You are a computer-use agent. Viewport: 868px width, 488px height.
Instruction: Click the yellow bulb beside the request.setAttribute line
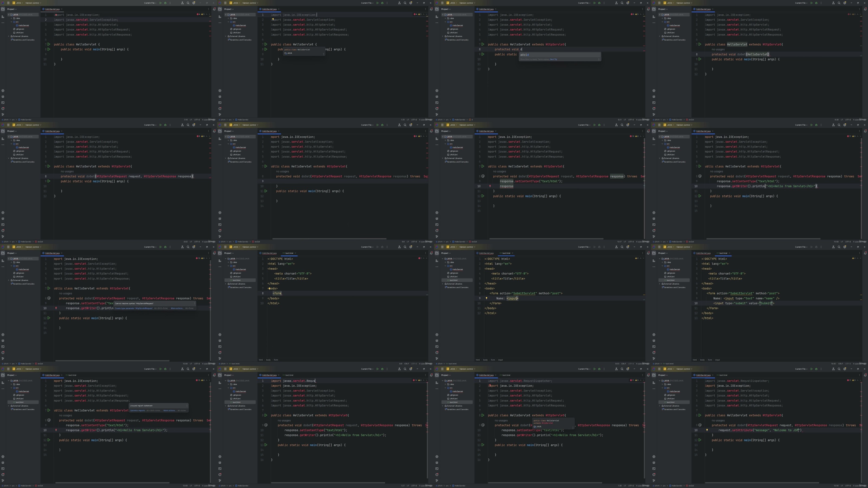click(707, 430)
